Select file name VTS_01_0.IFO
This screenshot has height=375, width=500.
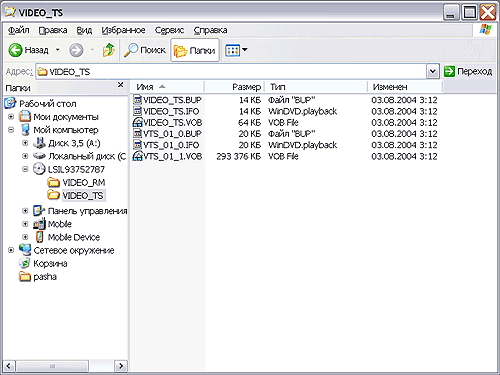pos(171,145)
